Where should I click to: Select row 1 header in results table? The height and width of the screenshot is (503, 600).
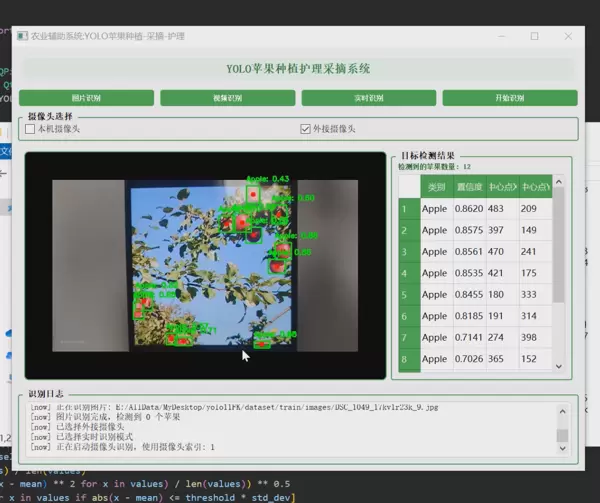coord(408,209)
